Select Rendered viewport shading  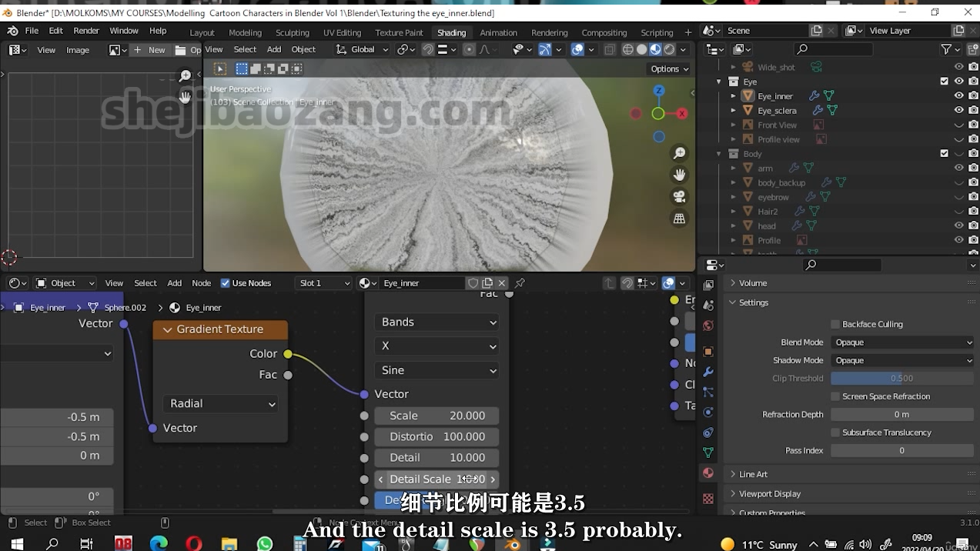(670, 49)
